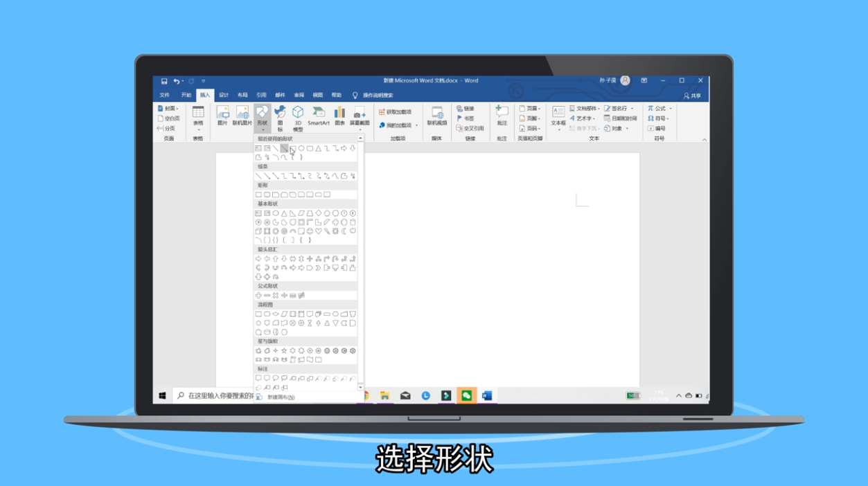Save the document with the floppy disk icon
Viewport: 868px width, 486px height.
coord(164,81)
